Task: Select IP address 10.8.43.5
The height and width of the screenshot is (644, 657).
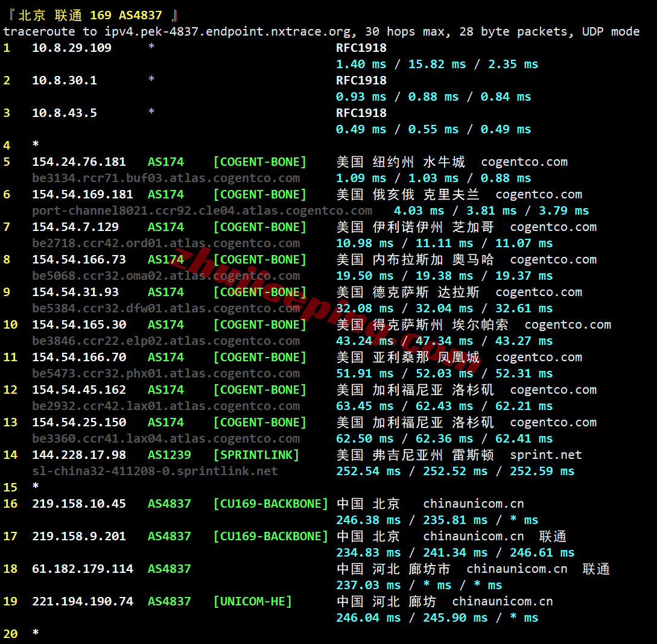Action: [x=65, y=113]
